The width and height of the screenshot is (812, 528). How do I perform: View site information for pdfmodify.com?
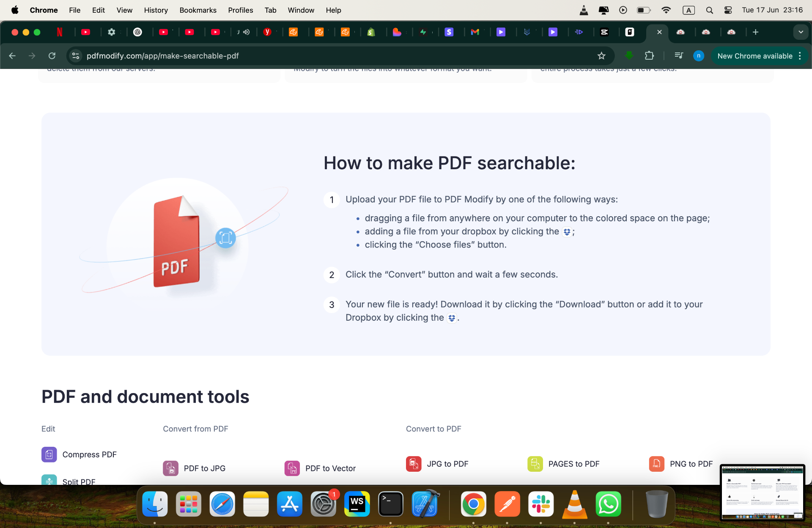point(76,56)
